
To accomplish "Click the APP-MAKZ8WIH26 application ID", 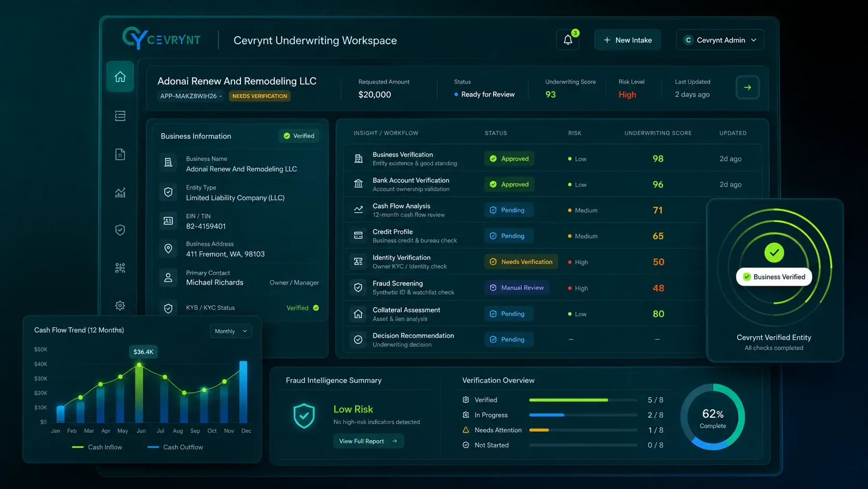I will click(188, 96).
